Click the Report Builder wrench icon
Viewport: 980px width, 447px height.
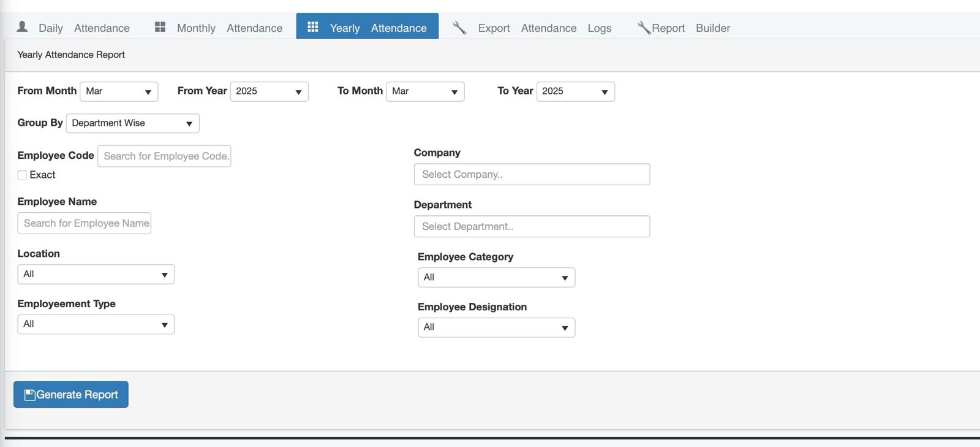(x=643, y=28)
